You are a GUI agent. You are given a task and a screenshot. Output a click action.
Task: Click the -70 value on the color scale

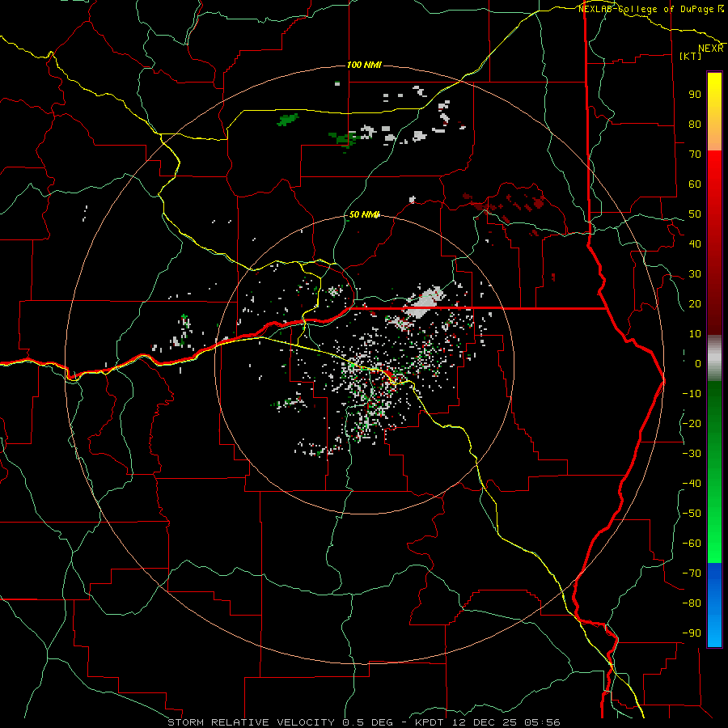pyautogui.click(x=692, y=574)
